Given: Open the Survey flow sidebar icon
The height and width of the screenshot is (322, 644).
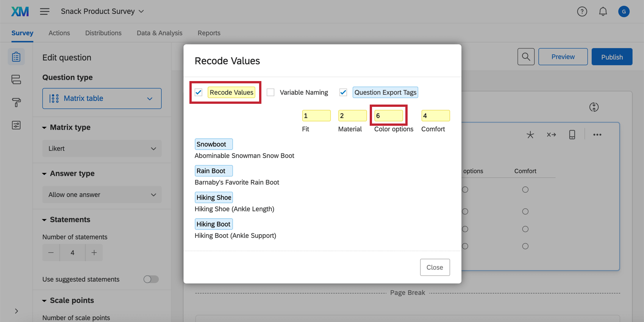Looking at the screenshot, I should [16, 80].
